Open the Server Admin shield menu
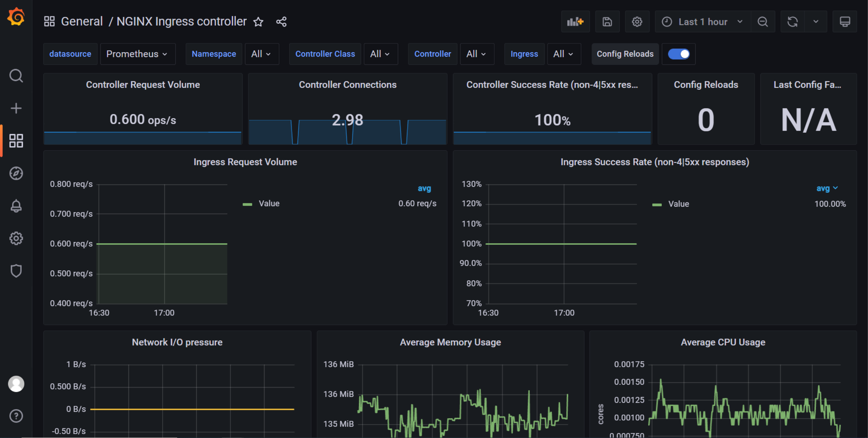This screenshot has height=438, width=868. (16, 271)
